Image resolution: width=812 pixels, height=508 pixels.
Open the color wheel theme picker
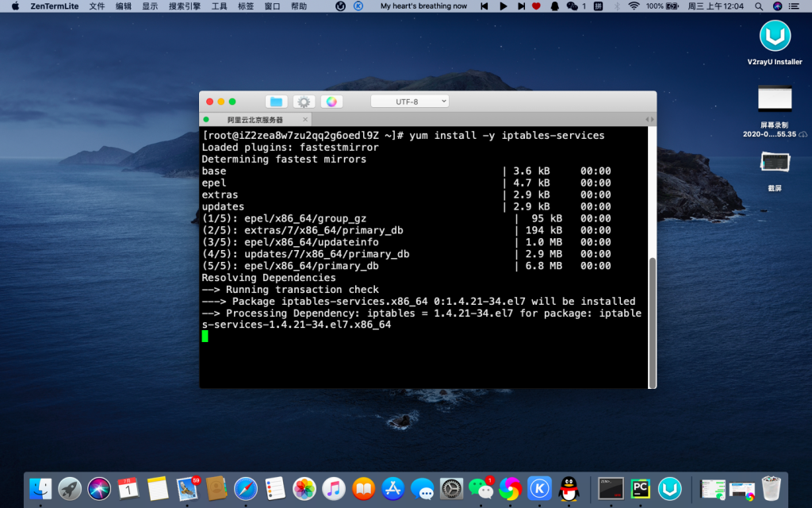[x=331, y=102]
